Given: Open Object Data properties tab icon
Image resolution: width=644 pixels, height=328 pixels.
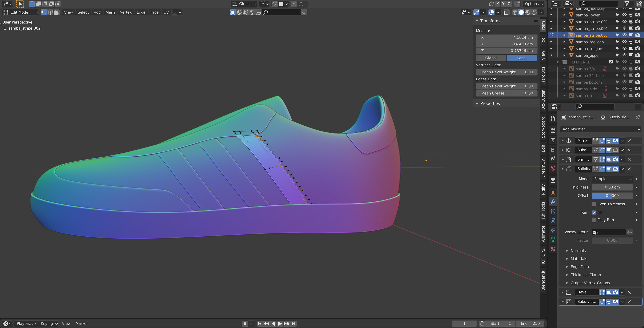Looking at the screenshot, I should point(553,239).
